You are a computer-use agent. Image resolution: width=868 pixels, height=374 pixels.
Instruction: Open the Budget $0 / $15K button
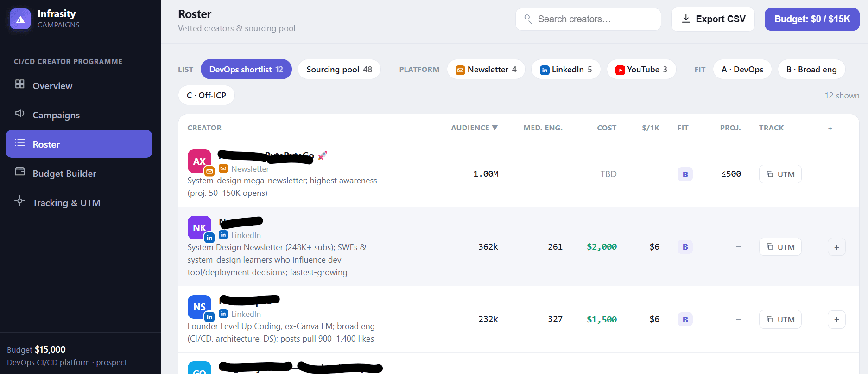pyautogui.click(x=812, y=19)
